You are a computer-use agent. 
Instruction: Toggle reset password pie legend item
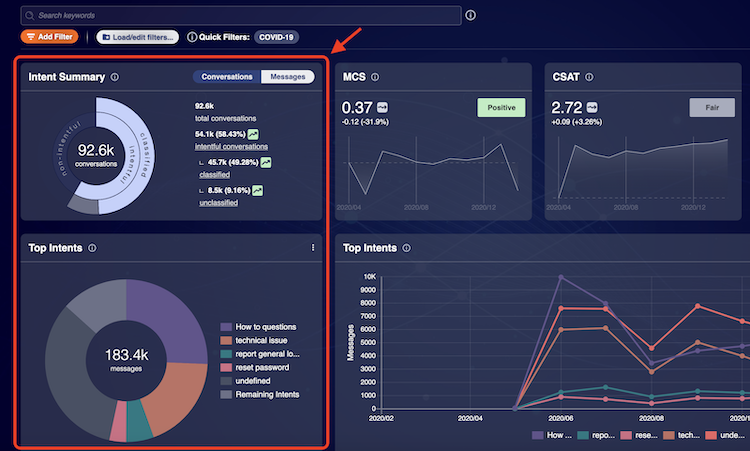click(x=254, y=367)
